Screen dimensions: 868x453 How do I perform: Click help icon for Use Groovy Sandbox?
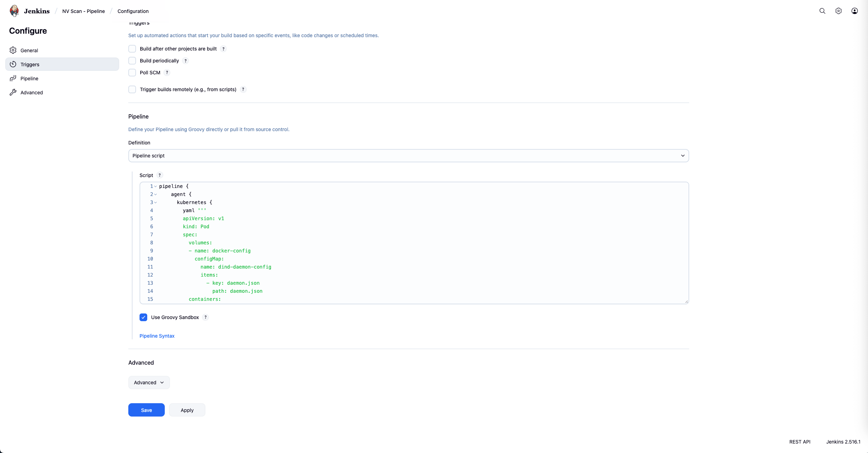[x=205, y=317]
